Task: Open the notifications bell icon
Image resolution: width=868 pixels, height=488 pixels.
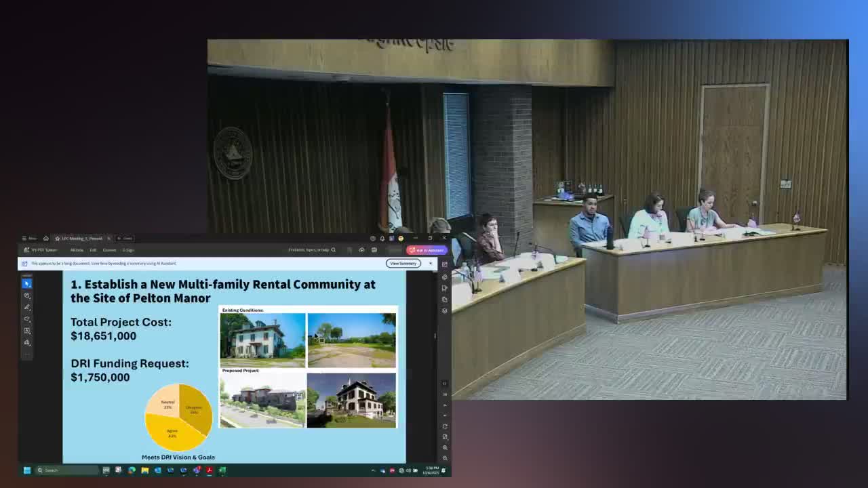Action: click(382, 239)
